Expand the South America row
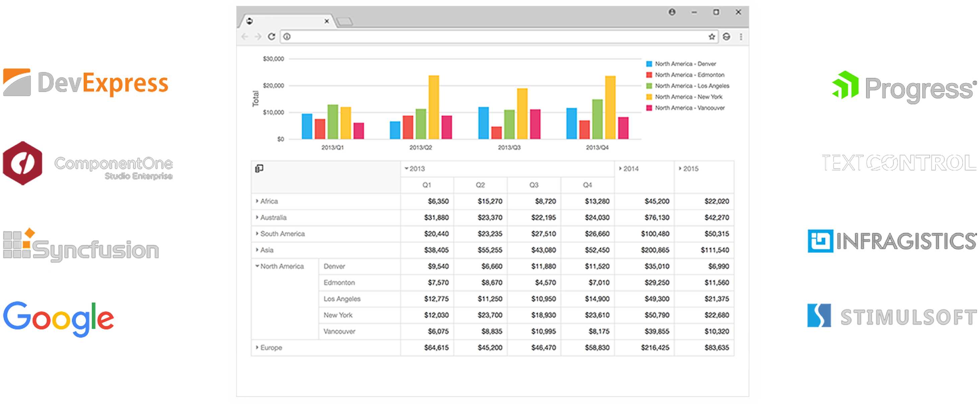The image size is (980, 404). coord(257,234)
